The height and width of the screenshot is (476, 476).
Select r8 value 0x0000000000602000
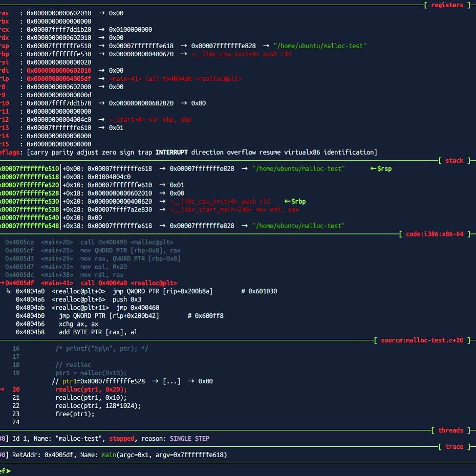tap(59, 87)
